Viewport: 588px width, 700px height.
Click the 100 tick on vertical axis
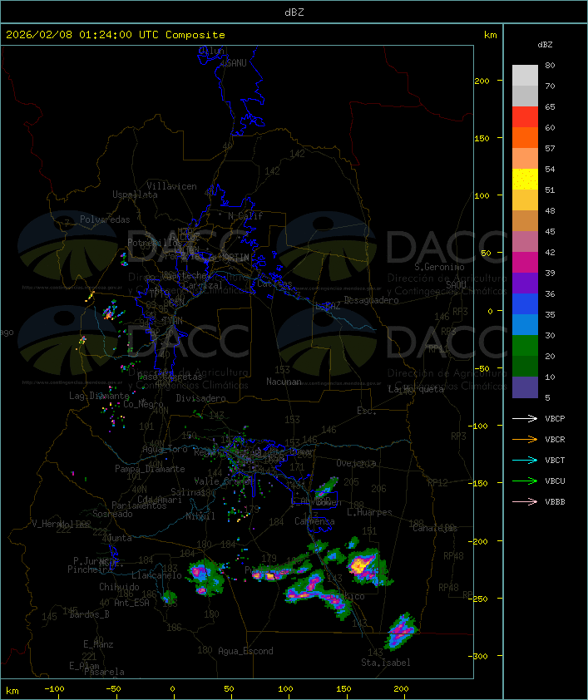(482, 195)
